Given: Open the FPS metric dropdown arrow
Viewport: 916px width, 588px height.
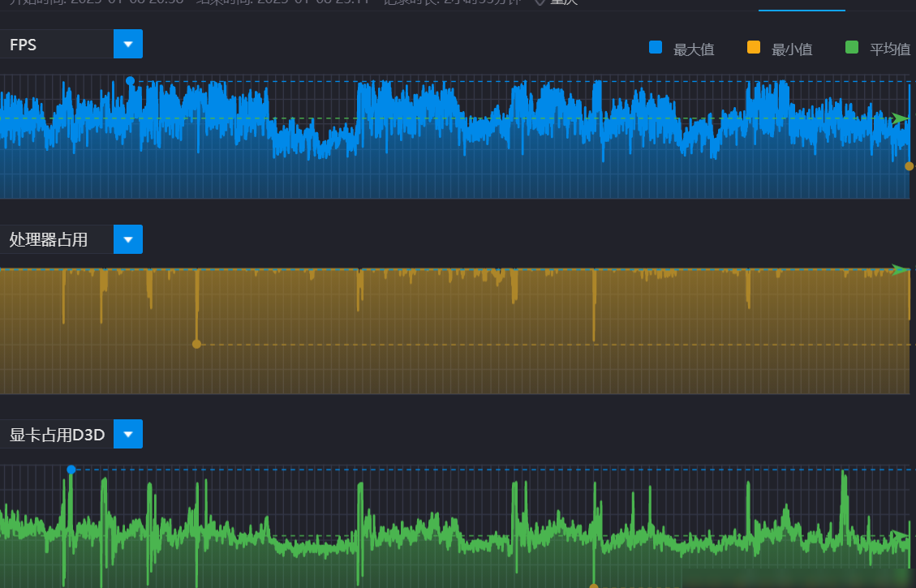Looking at the screenshot, I should (x=128, y=44).
